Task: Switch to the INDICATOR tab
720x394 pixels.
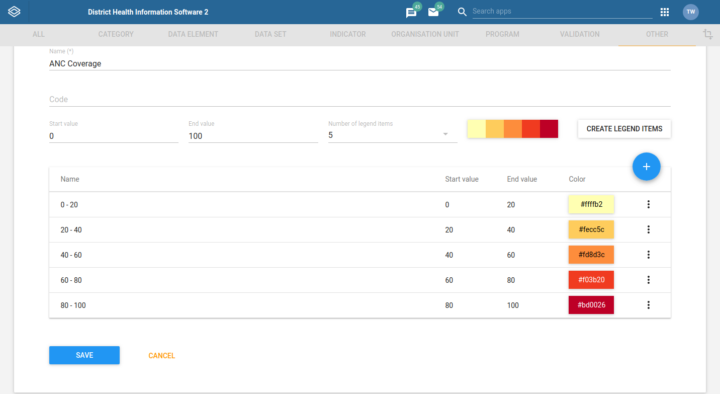Action: click(x=348, y=34)
